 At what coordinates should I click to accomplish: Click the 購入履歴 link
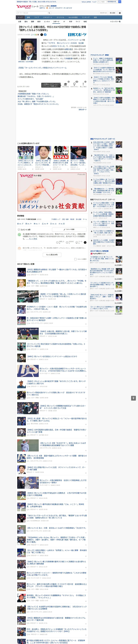pos(112,13)
